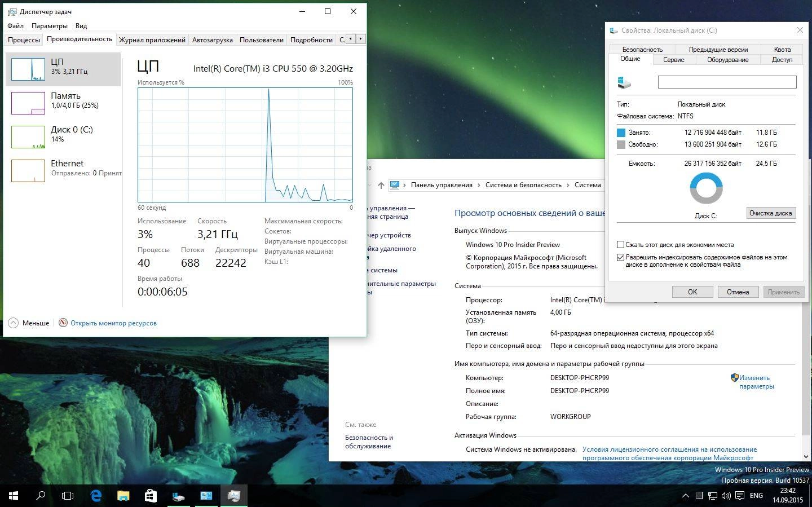Switch to System window taskbar item
The image size is (812, 507).
click(x=206, y=496)
